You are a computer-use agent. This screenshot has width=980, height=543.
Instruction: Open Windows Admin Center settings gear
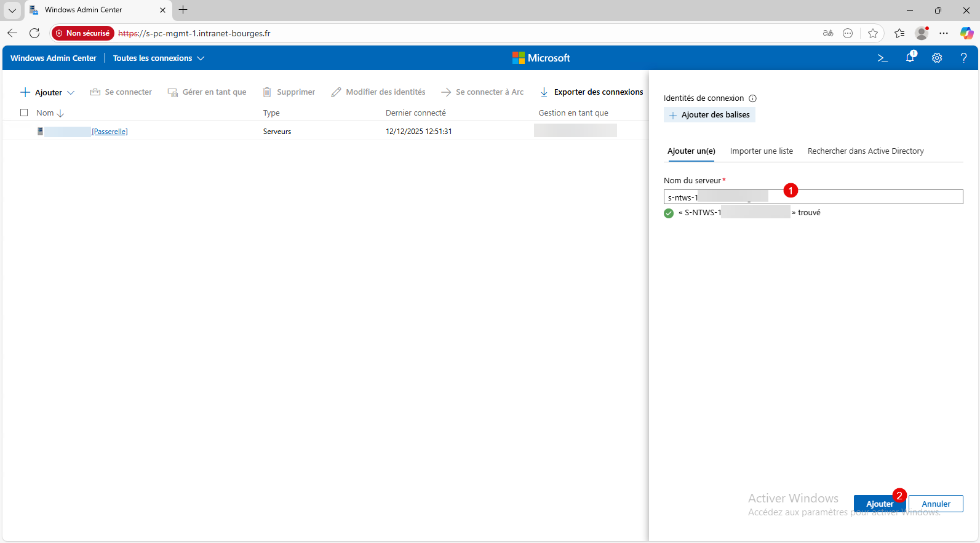[x=937, y=58]
